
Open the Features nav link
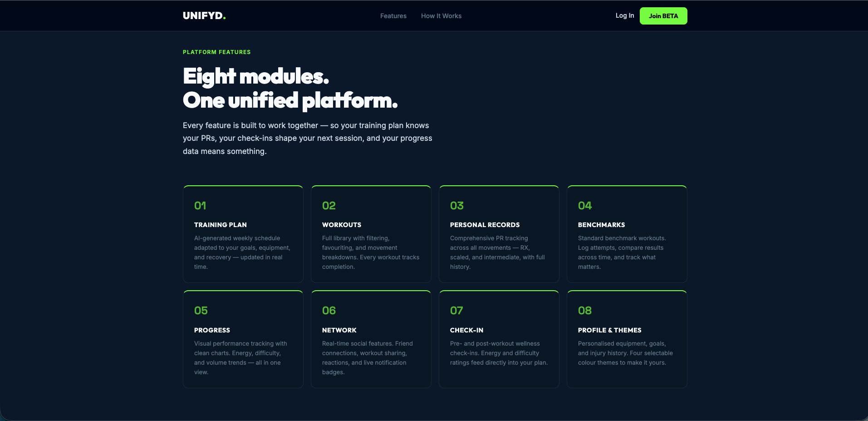tap(393, 16)
